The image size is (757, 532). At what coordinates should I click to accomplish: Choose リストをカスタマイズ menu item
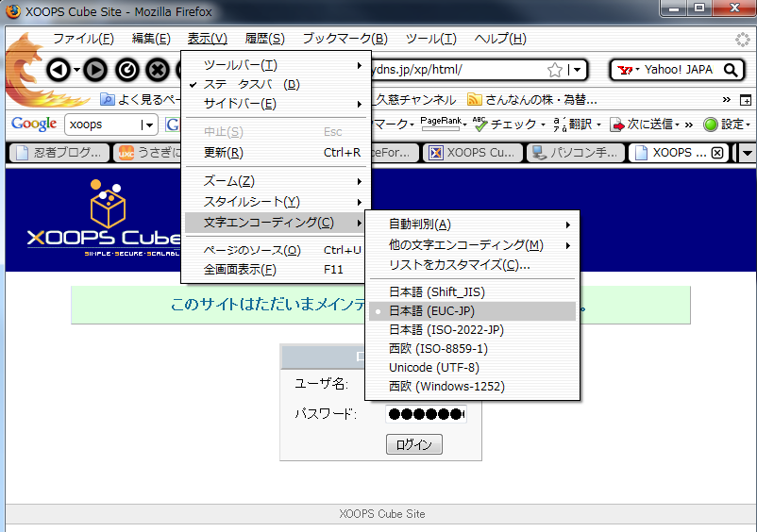coord(472,265)
